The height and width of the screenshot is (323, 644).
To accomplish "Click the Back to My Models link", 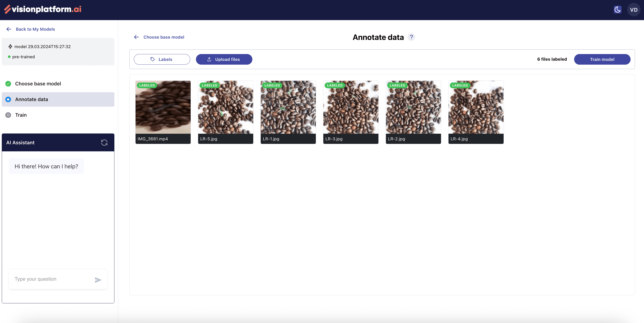I will pyautogui.click(x=35, y=29).
